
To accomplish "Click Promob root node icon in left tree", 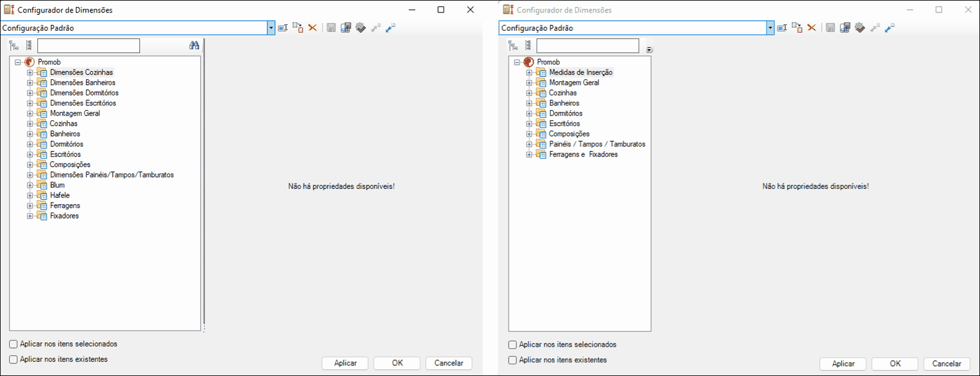I will (30, 62).
